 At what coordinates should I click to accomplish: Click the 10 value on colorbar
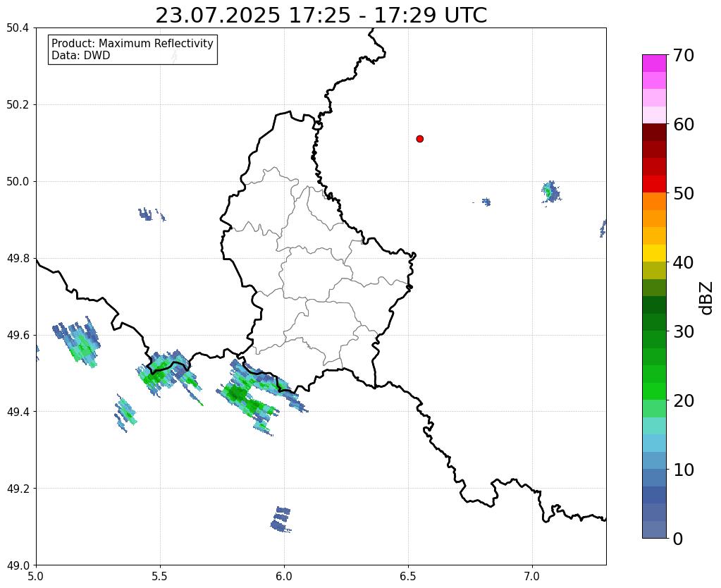(683, 470)
